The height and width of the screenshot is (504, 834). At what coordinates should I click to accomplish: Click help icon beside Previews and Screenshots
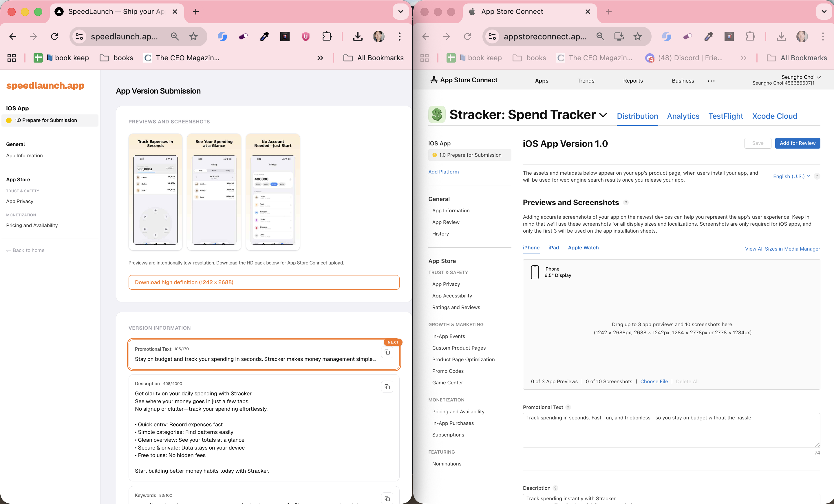[x=626, y=202]
